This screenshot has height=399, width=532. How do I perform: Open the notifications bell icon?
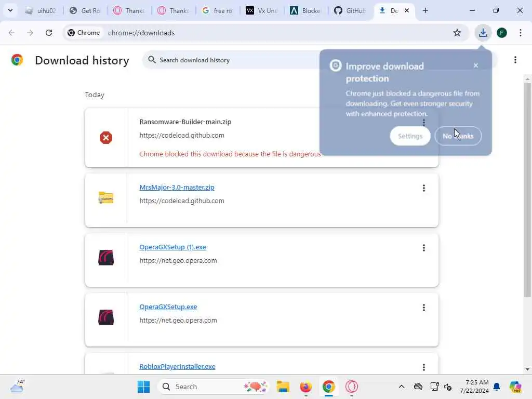(x=497, y=387)
